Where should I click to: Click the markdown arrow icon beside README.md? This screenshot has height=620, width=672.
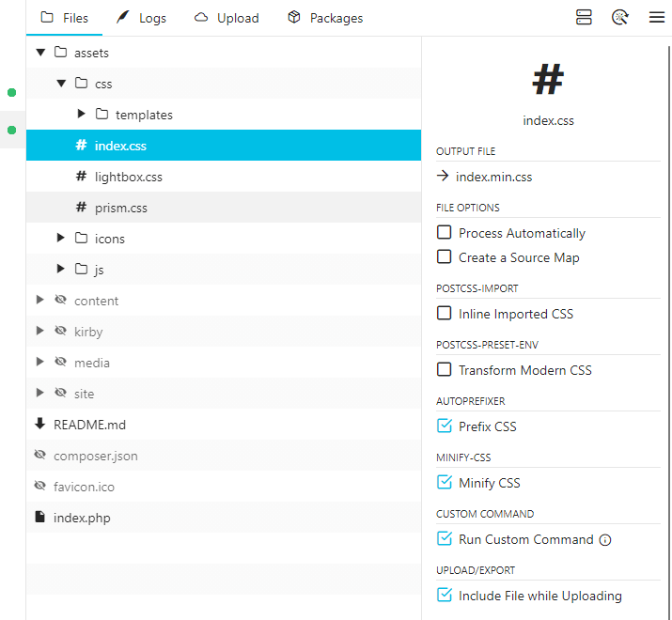pos(39,424)
